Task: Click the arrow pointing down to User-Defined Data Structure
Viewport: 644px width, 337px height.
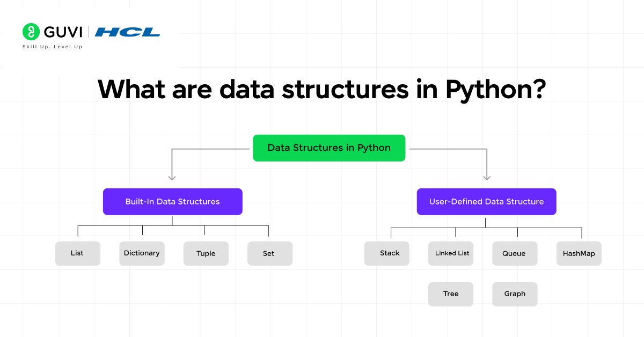Action: [x=487, y=175]
